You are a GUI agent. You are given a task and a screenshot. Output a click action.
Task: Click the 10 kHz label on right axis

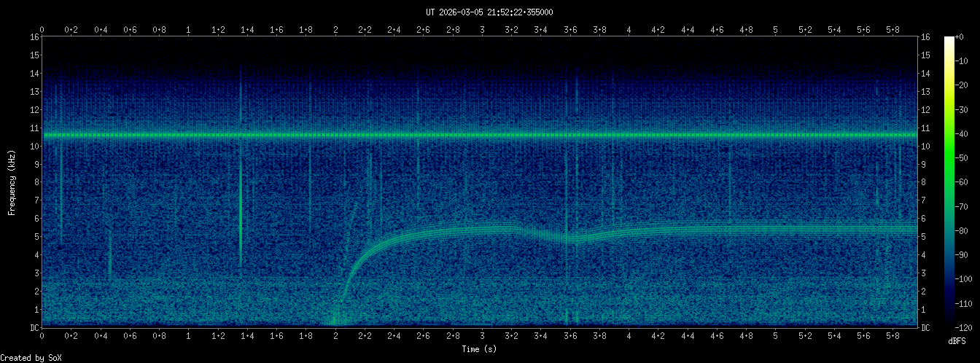(927, 146)
